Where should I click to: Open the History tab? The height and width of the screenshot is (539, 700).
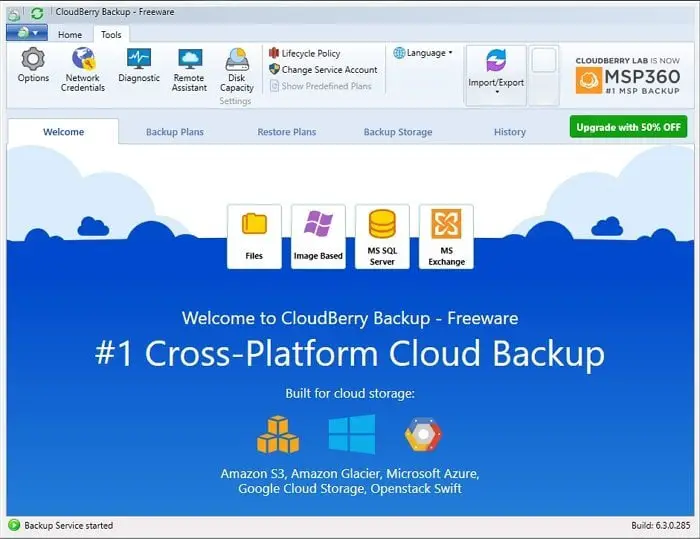point(510,132)
